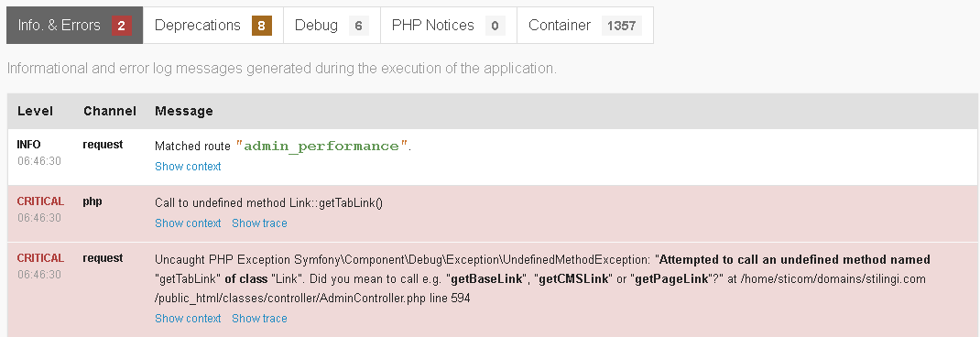Viewport: 980px width, 337px height.
Task: Click the admin_performance route name
Action: click(x=321, y=147)
